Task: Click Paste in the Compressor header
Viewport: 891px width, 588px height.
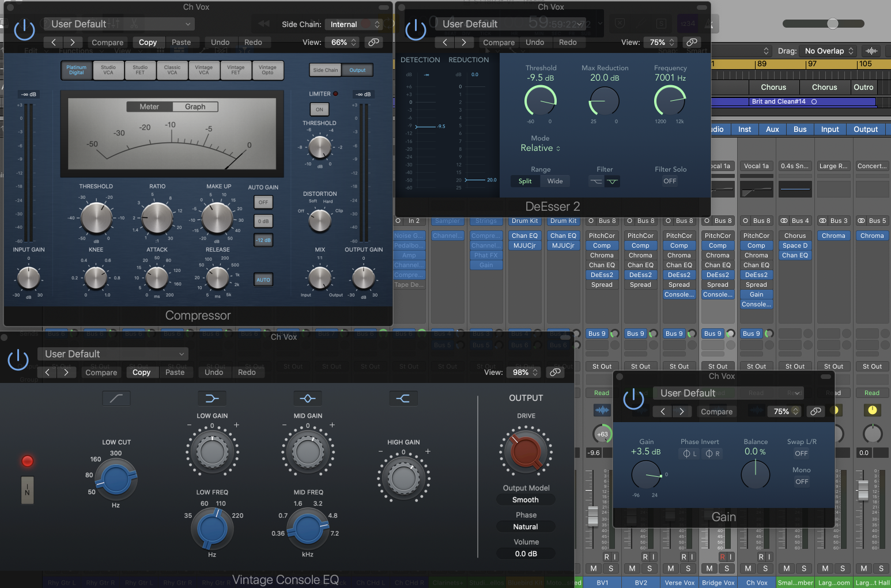Action: [x=182, y=42]
